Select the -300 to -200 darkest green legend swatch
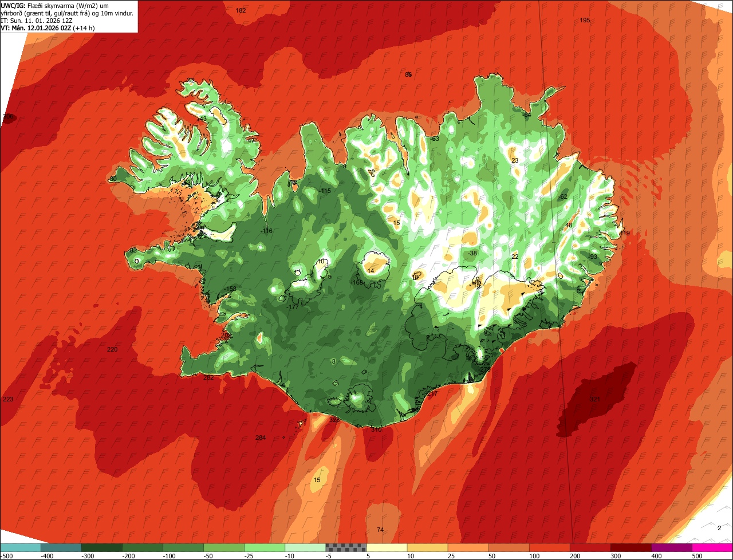The image size is (733, 560). 102,547
